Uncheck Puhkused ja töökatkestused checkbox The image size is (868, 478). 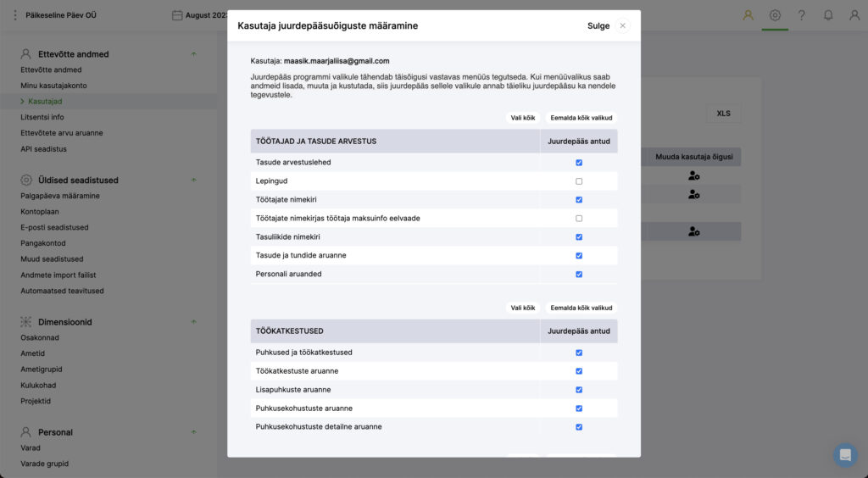coord(578,353)
